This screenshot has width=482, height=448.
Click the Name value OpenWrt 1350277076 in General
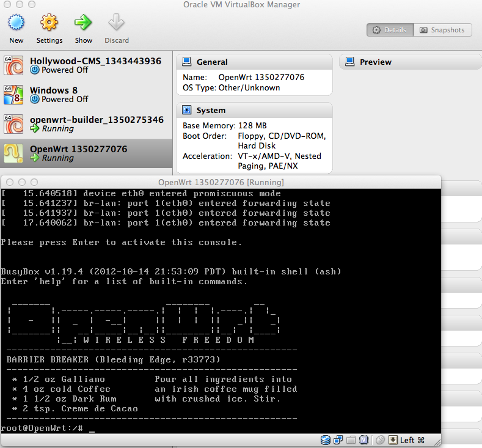[261, 77]
